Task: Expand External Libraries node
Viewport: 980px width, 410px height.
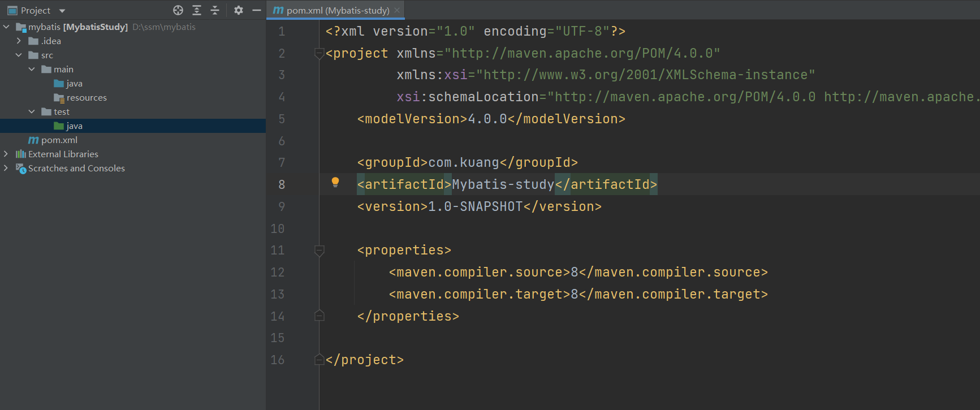Action: (x=6, y=154)
